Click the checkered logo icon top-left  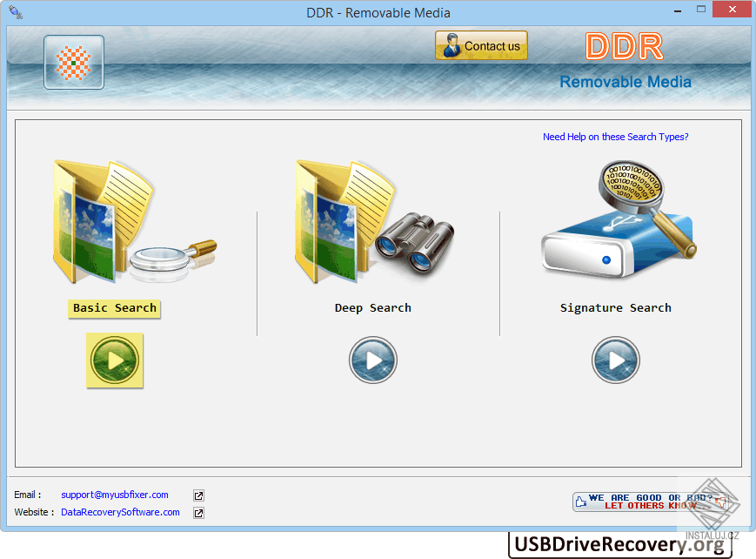point(73,62)
